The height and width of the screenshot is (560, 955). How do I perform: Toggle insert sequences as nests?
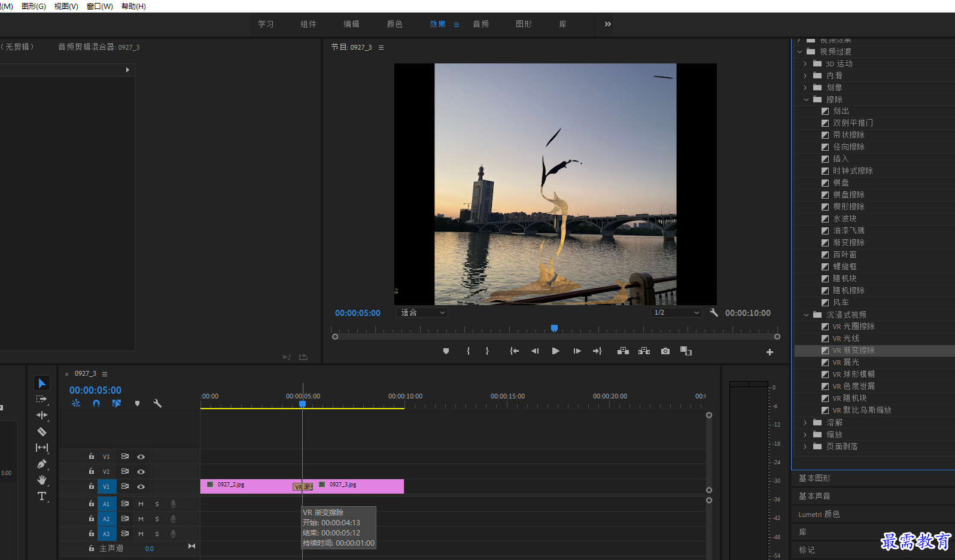click(76, 403)
